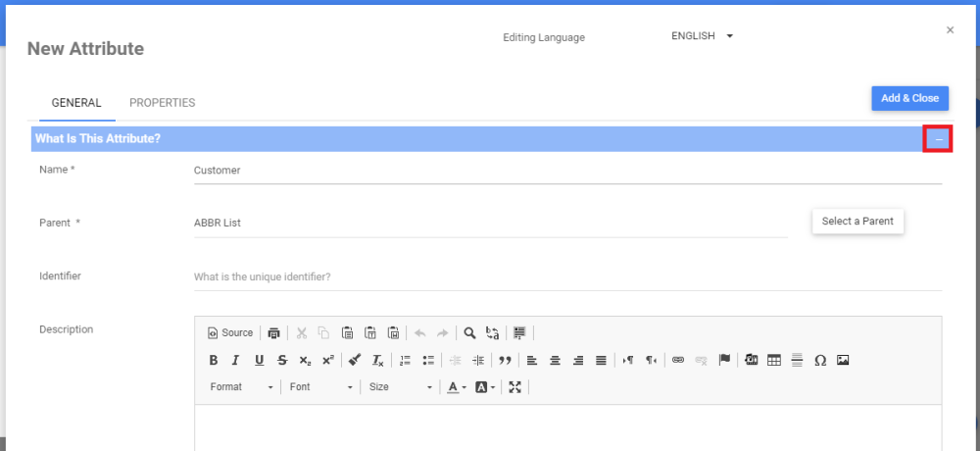
Task: Close the New Attribute dialog
Action: tap(950, 30)
